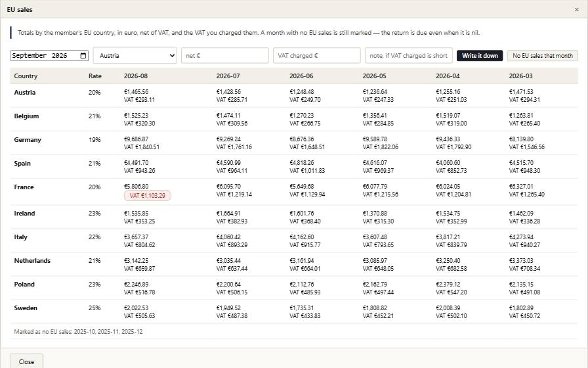Focus the net € input field
Image resolution: width=588 pixels, height=368 pixels.
point(225,56)
